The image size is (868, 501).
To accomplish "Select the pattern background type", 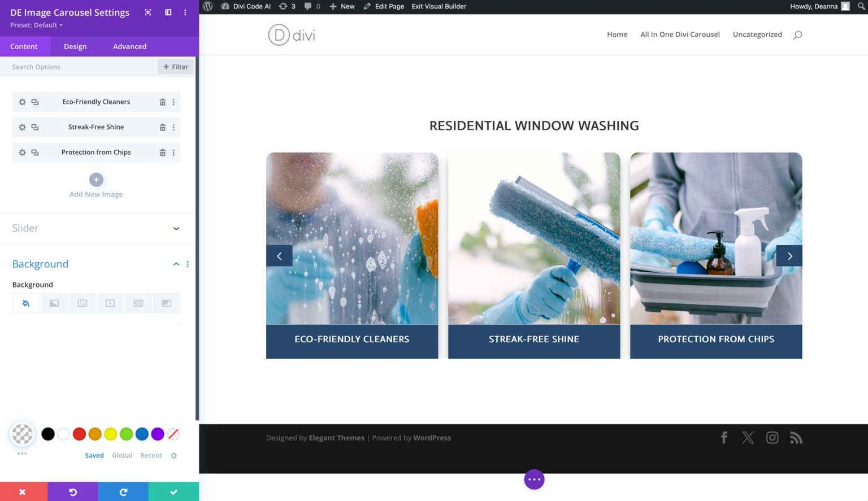I will 138,303.
